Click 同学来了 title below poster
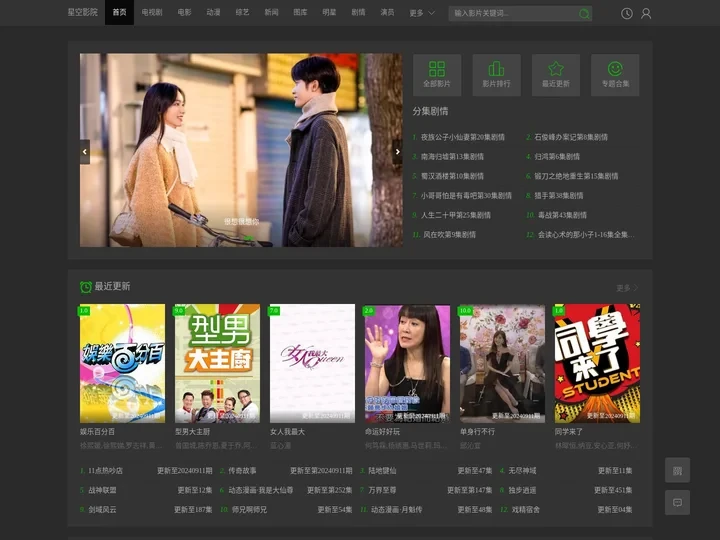720x540 pixels. tap(568, 432)
